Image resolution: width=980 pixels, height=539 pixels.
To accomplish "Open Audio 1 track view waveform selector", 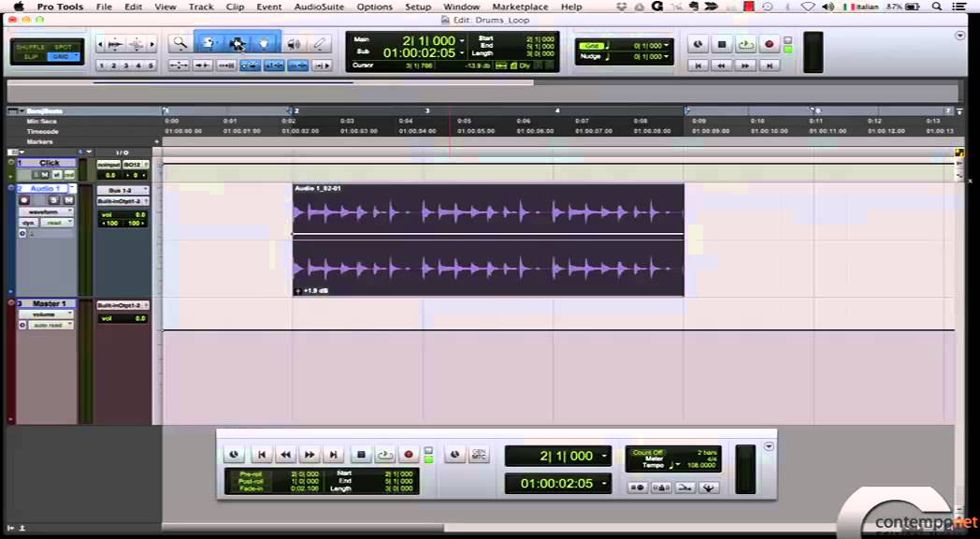I will coord(46,212).
